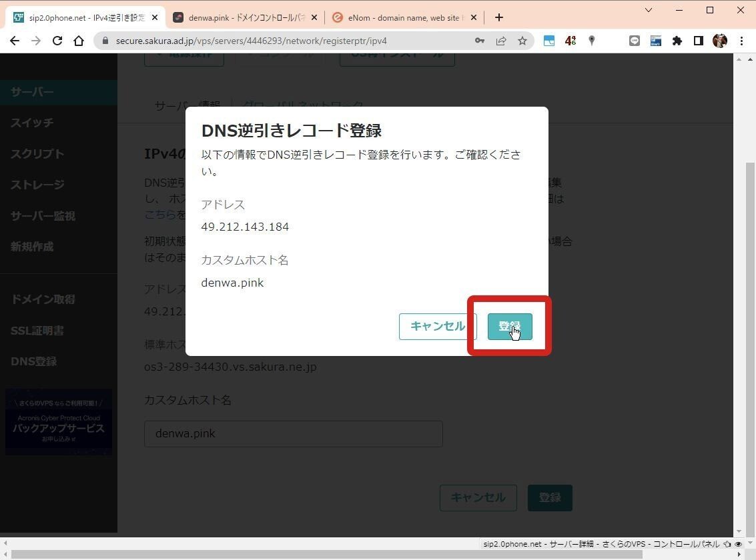Open the saved password key icon

(x=480, y=41)
